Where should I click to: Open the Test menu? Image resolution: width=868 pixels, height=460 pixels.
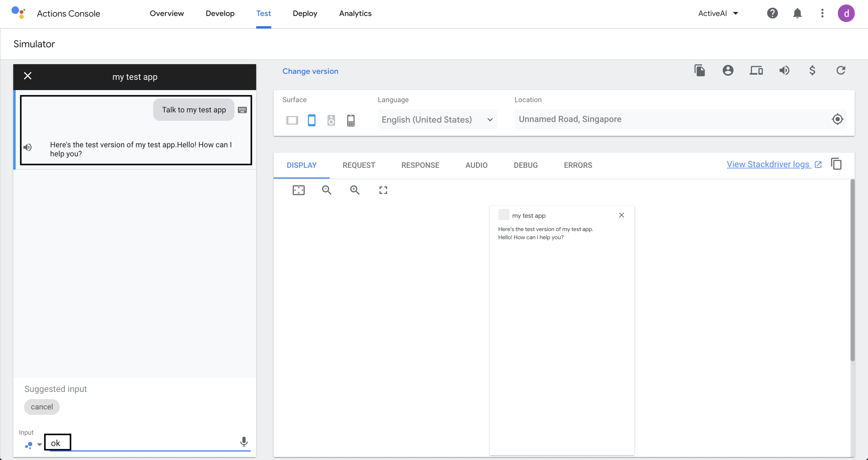click(x=263, y=14)
